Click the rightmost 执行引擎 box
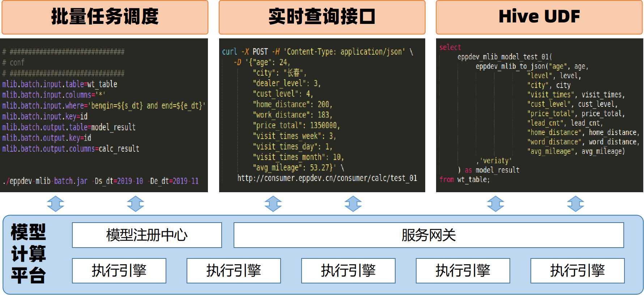 pyautogui.click(x=577, y=271)
